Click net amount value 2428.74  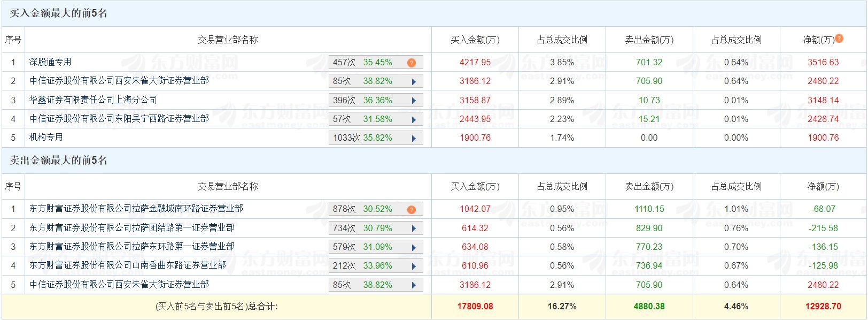(x=823, y=119)
